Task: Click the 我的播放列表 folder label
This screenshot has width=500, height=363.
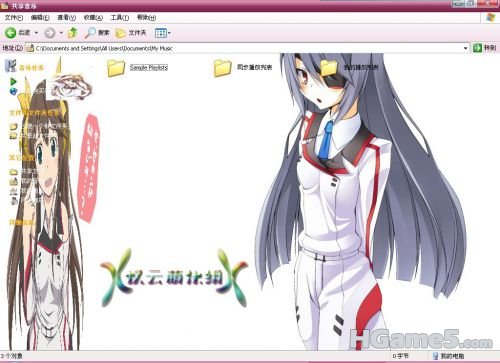Action: (361, 67)
